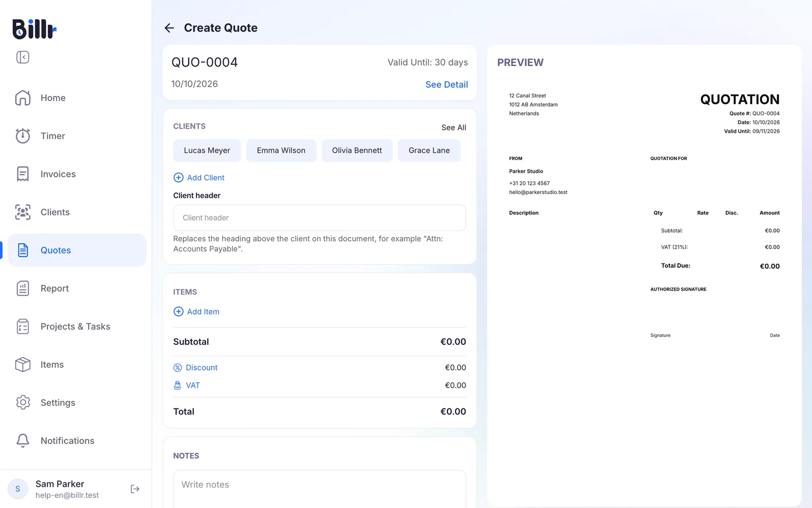Click the Billr logo
This screenshot has width=812, height=508.
34,29
